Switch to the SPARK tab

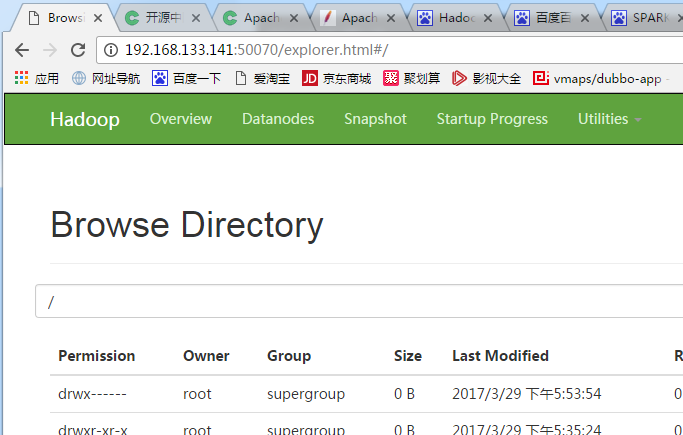(x=644, y=18)
